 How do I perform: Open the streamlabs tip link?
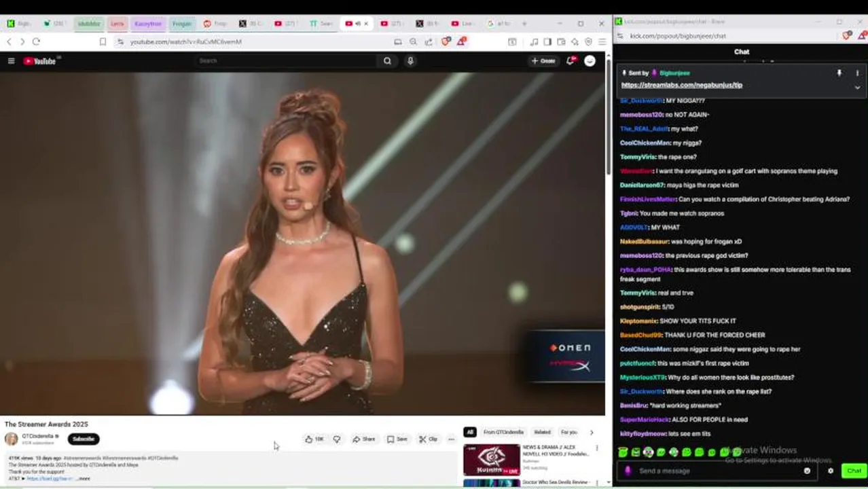pos(681,86)
